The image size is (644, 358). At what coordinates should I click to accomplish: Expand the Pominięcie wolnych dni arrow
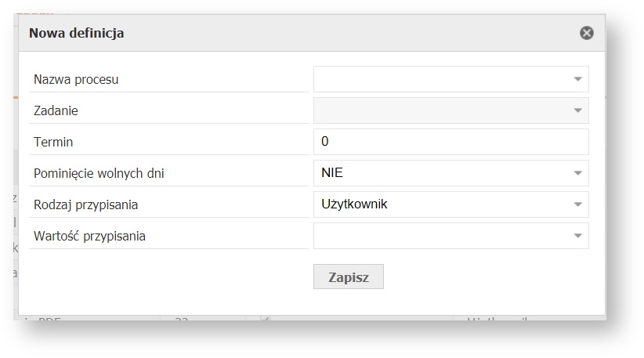pos(577,173)
